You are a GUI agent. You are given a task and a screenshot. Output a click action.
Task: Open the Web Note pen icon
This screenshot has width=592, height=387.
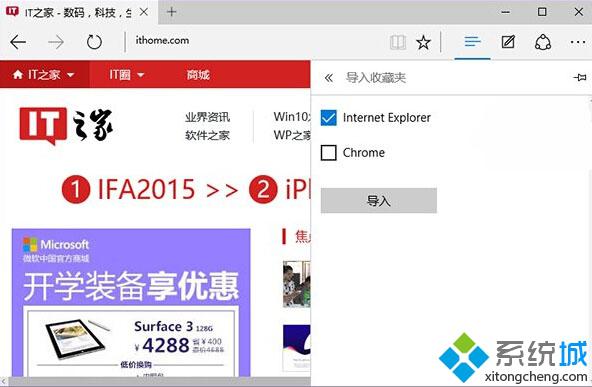(508, 42)
